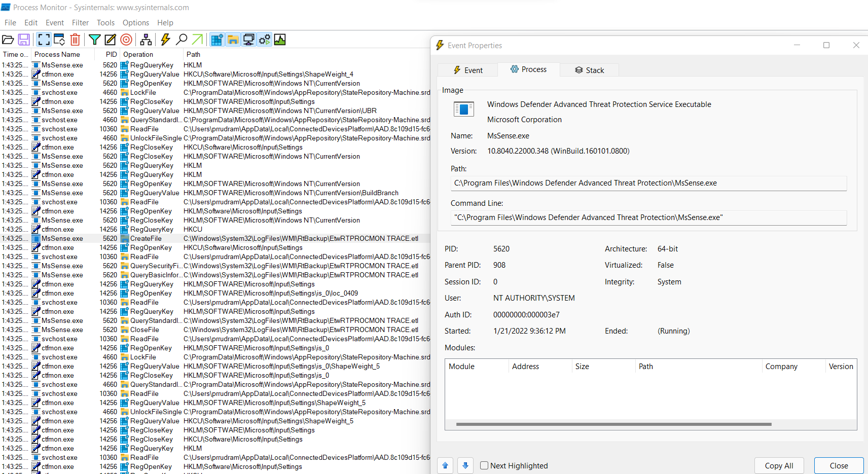Toggle Show Network Activity icon
This screenshot has width=868, height=474.
248,40
